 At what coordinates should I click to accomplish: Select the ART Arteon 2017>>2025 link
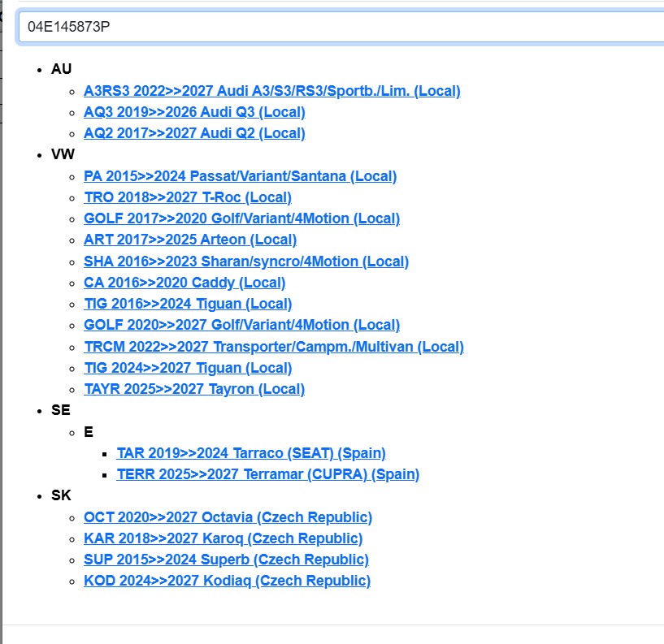(x=189, y=240)
